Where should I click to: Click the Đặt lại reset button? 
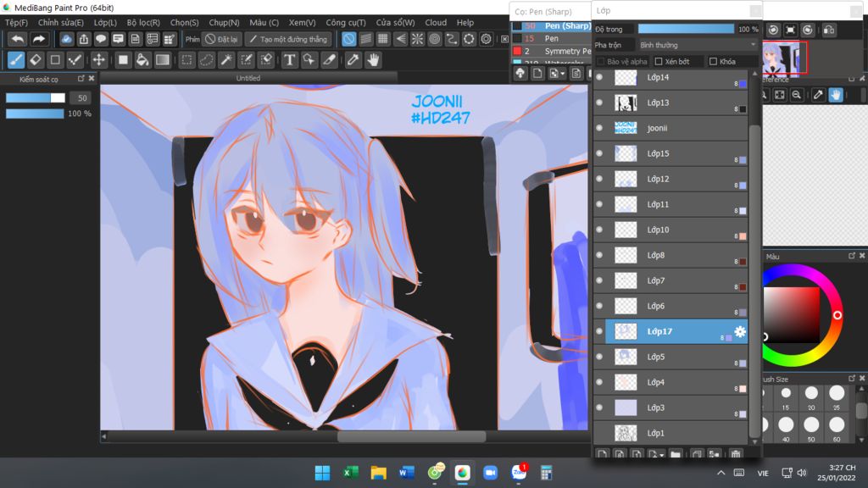221,39
